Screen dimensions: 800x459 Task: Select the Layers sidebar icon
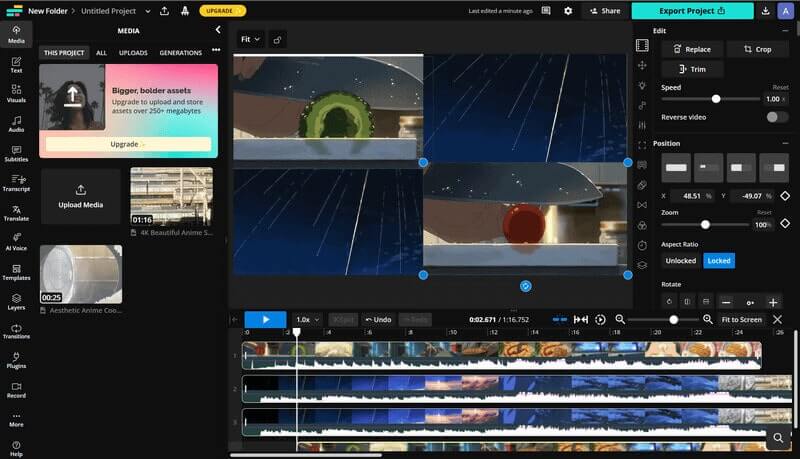[16, 300]
